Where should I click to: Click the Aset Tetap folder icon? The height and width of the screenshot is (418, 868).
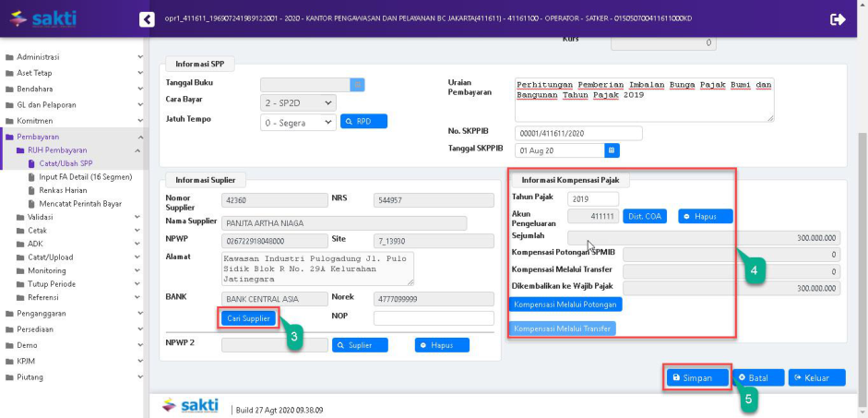[x=9, y=73]
